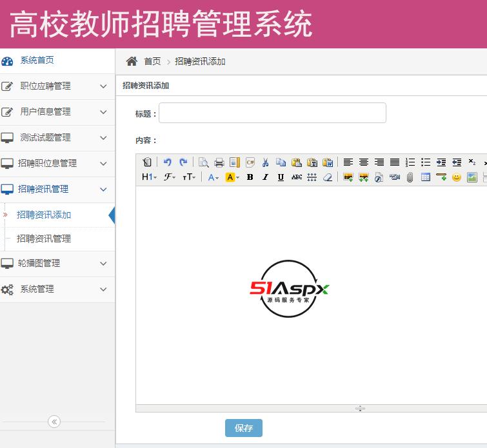
Task: Decrease paragraph indent
Action: [457, 162]
